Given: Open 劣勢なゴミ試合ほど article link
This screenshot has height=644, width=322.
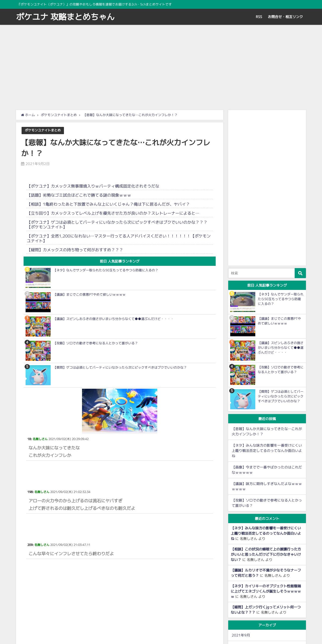Looking at the screenshot, I should coord(79,195).
